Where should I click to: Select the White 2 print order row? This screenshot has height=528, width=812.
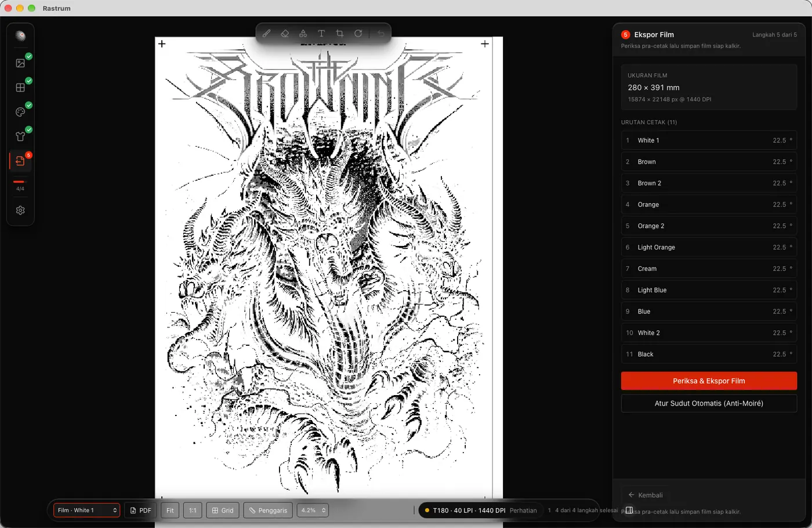[709, 333]
